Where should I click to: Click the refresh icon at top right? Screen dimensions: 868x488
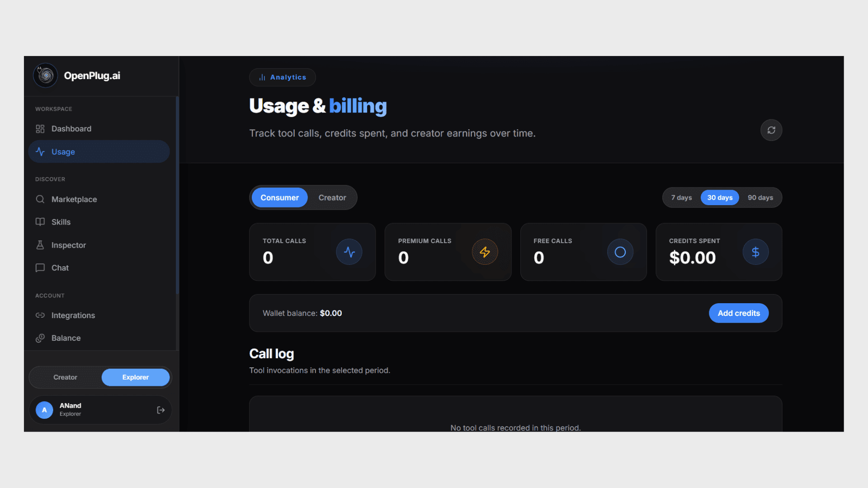(771, 130)
